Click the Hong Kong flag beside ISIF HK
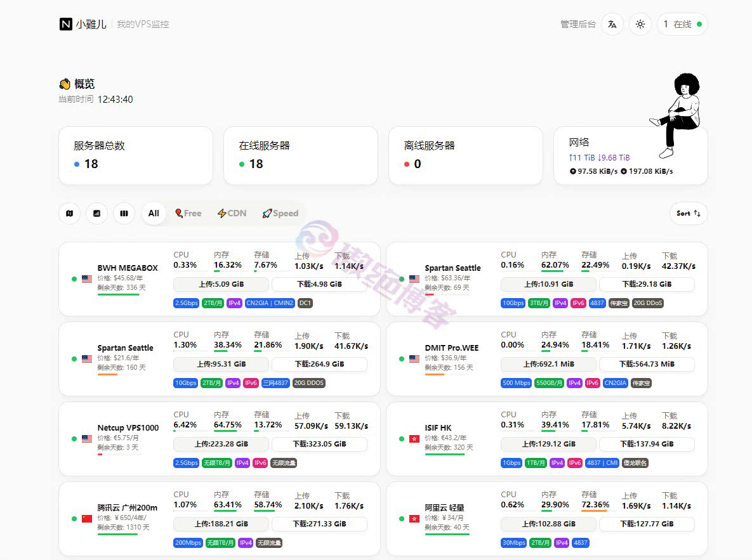 pyautogui.click(x=414, y=438)
